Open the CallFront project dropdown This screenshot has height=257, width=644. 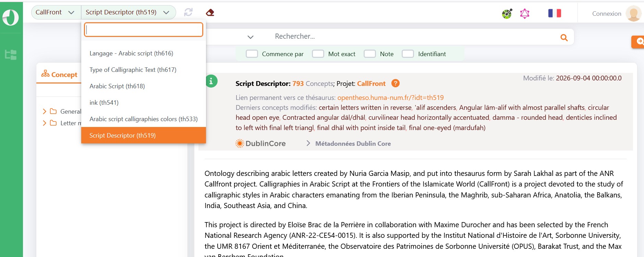(56, 12)
